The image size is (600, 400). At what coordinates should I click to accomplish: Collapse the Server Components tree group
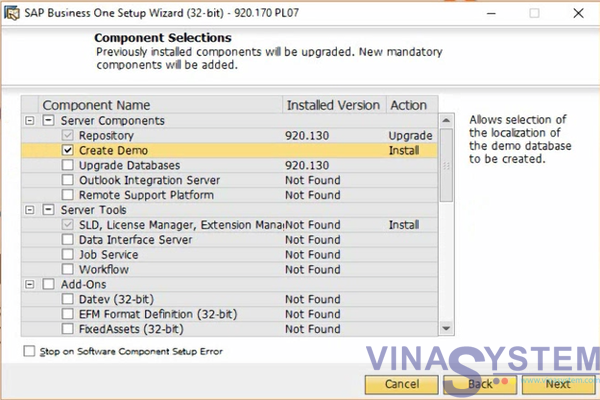(29, 121)
